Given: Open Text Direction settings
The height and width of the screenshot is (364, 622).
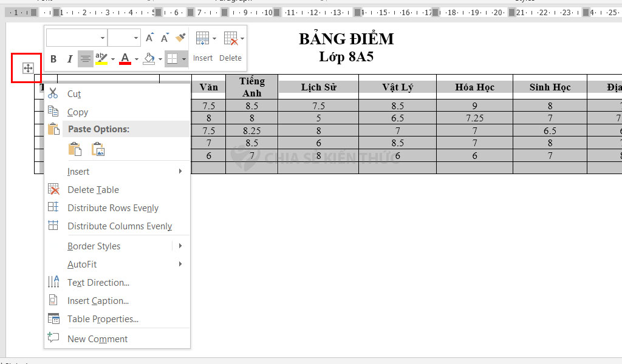Looking at the screenshot, I should tap(98, 282).
